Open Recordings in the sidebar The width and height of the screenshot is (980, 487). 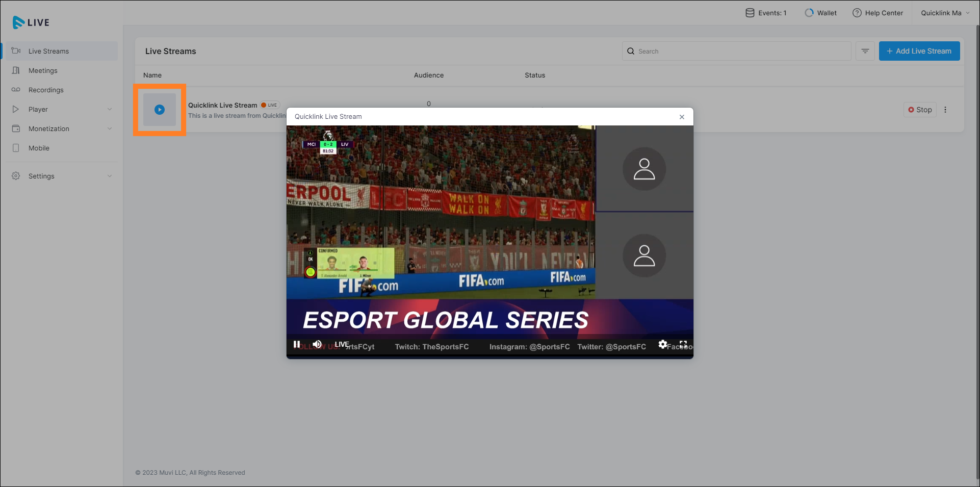pos(46,90)
